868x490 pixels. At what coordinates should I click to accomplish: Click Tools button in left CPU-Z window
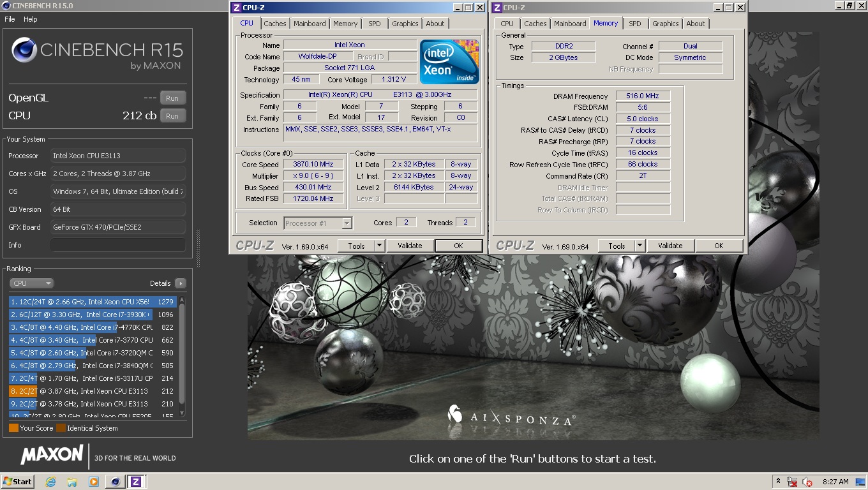point(356,246)
